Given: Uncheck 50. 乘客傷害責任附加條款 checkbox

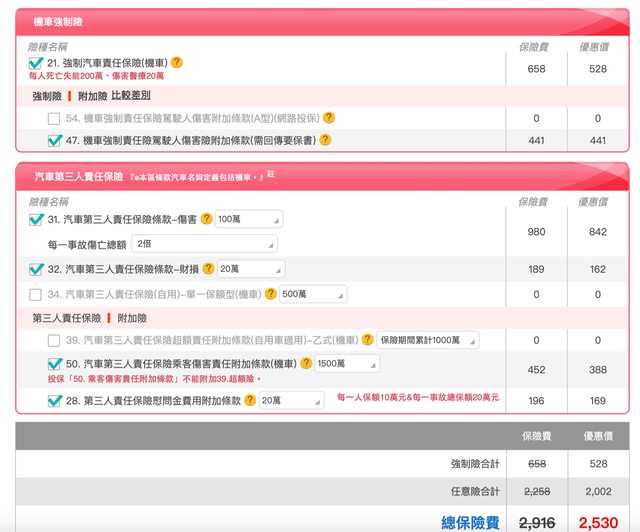Looking at the screenshot, I should tap(54, 363).
